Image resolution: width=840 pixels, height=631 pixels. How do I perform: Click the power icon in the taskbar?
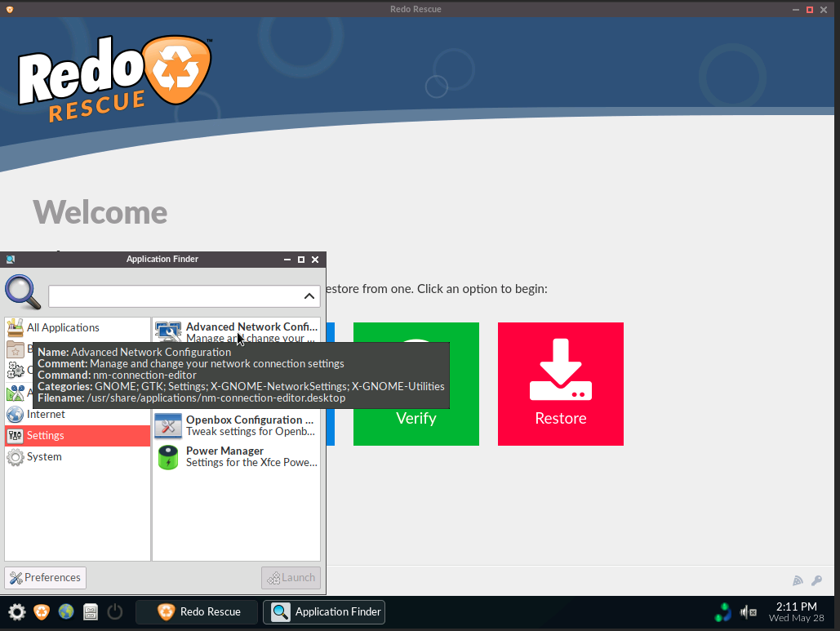114,611
